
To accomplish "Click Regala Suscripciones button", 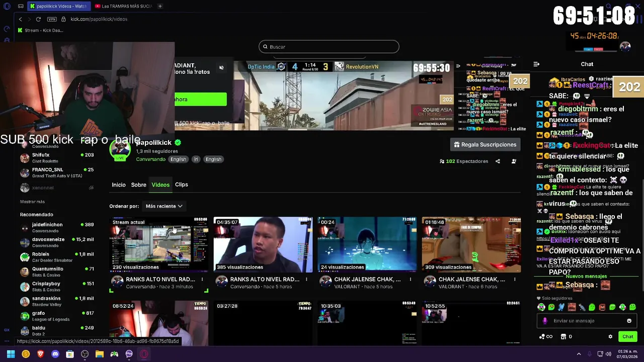I will click(485, 145).
